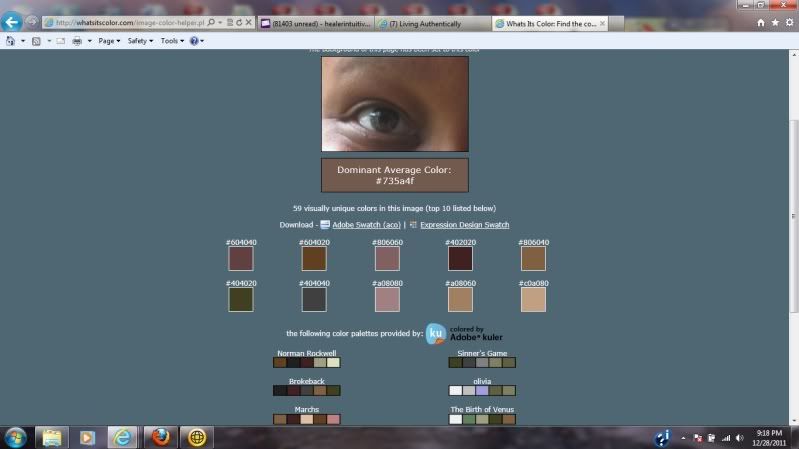The height and width of the screenshot is (449, 799).
Task: Open the yellow globe taskbar application
Action: [197, 438]
